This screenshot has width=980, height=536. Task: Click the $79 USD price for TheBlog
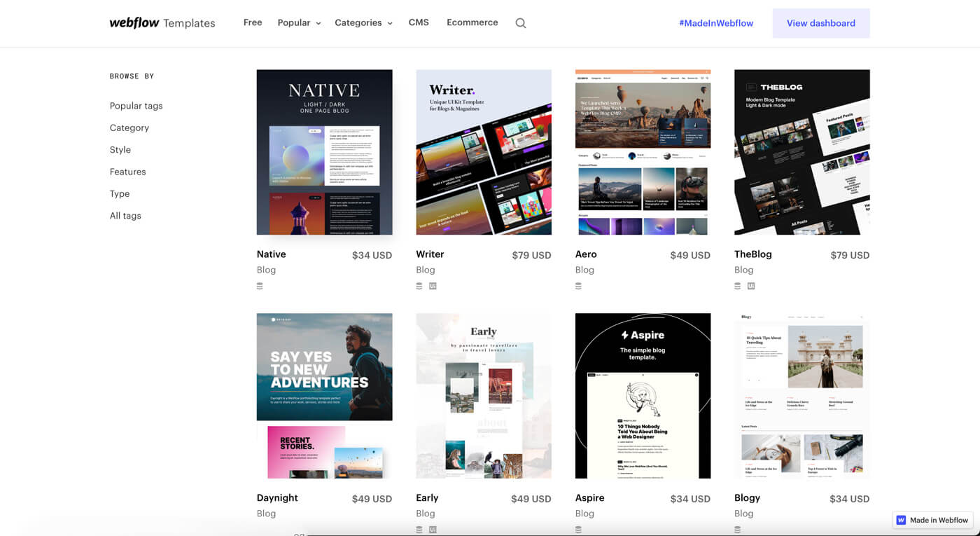coord(850,256)
